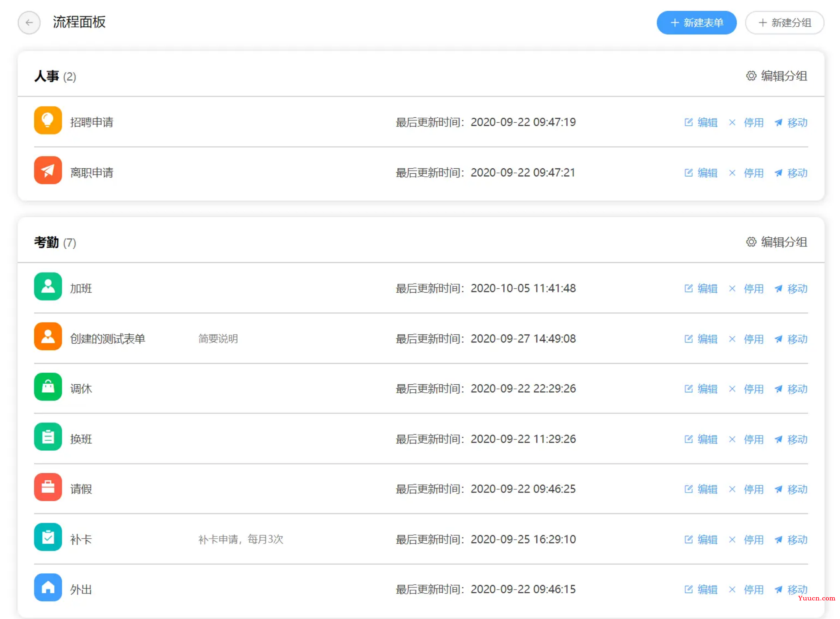Click the 考勤 group heading

(x=46, y=242)
